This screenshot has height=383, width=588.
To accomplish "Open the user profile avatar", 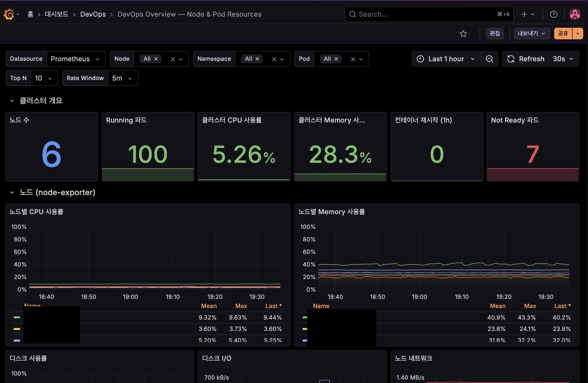I will click(575, 14).
